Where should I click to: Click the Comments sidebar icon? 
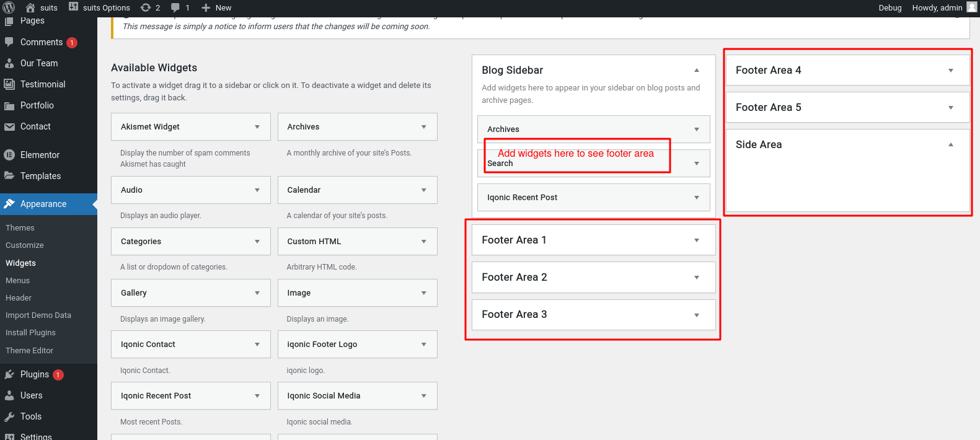click(9, 42)
